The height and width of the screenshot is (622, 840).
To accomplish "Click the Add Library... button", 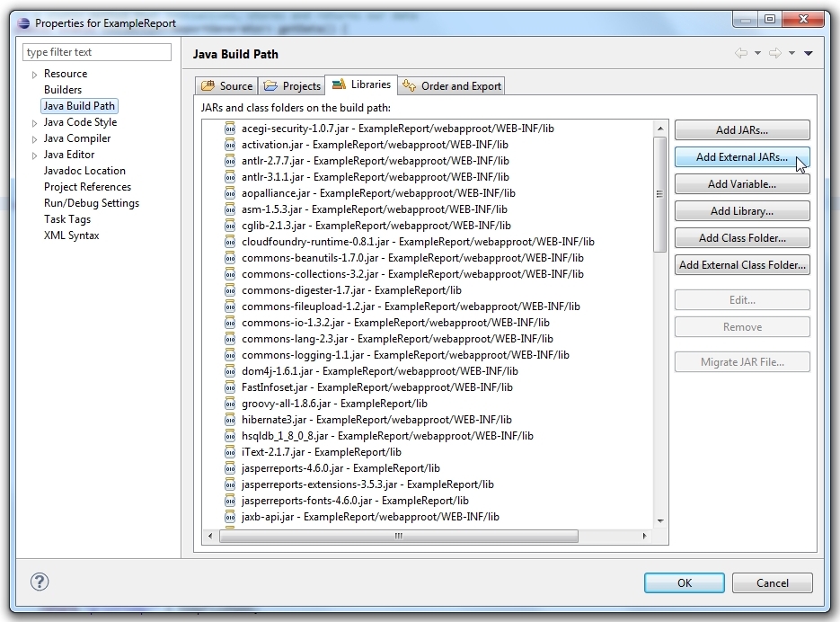I will (x=742, y=210).
